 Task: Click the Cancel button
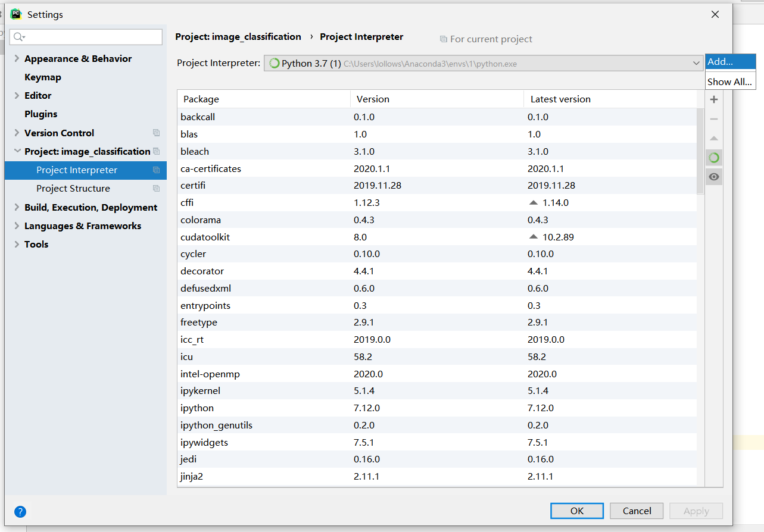click(x=637, y=511)
